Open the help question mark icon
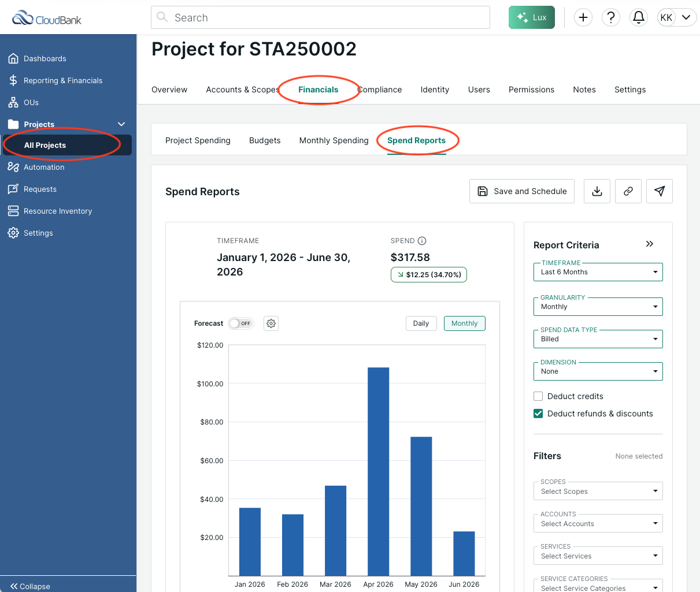The width and height of the screenshot is (700, 592). point(611,17)
